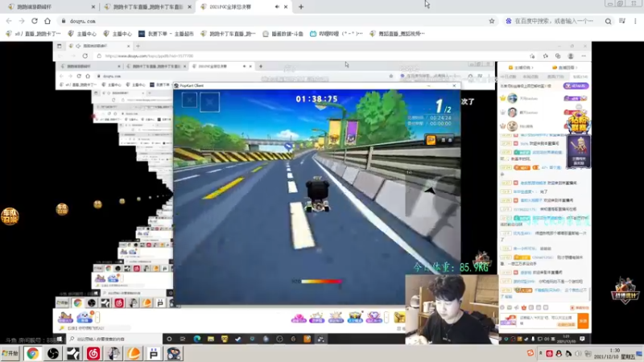The image size is (644, 362).
Task: Bookmark this page with the star icon
Action: pyautogui.click(x=492, y=21)
